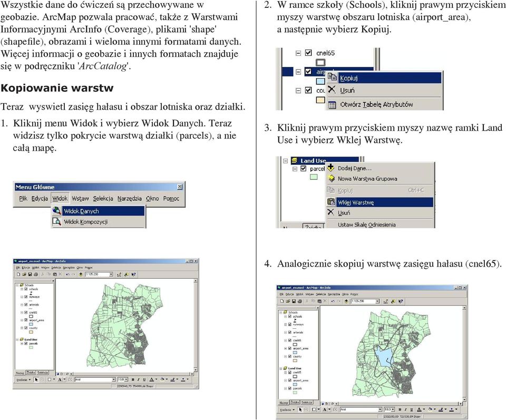Collapse Land Use frame in left ArcMap window
The width and height of the screenshot is (506, 420).
(17, 339)
